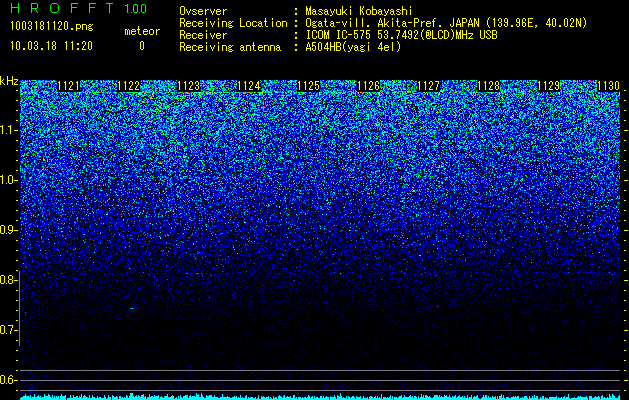
Task: Select the A504HB(yagi 4el) antenna text
Action: tap(353, 47)
